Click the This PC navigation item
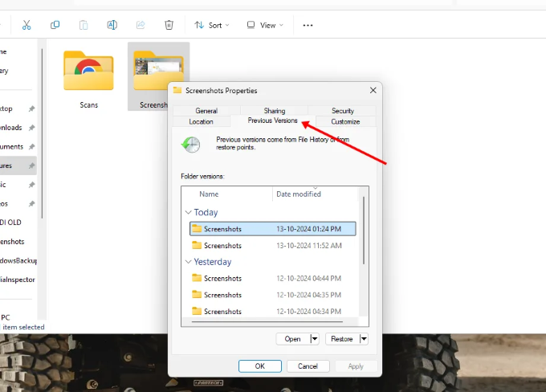 [x=18, y=317]
